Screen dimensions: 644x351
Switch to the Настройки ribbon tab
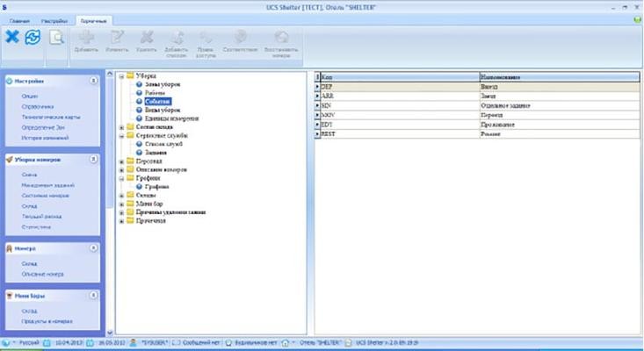pos(56,18)
